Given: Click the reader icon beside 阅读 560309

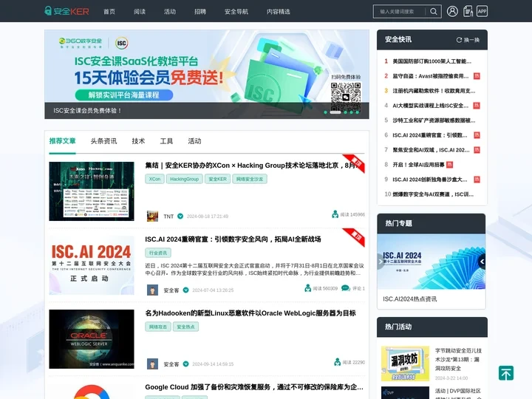Looking at the screenshot, I should click(307, 288).
